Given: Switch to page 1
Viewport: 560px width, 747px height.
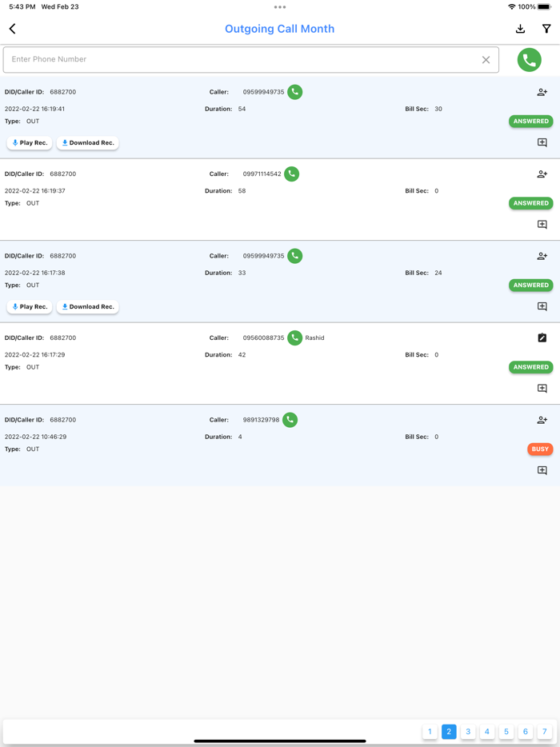Looking at the screenshot, I should point(430,732).
